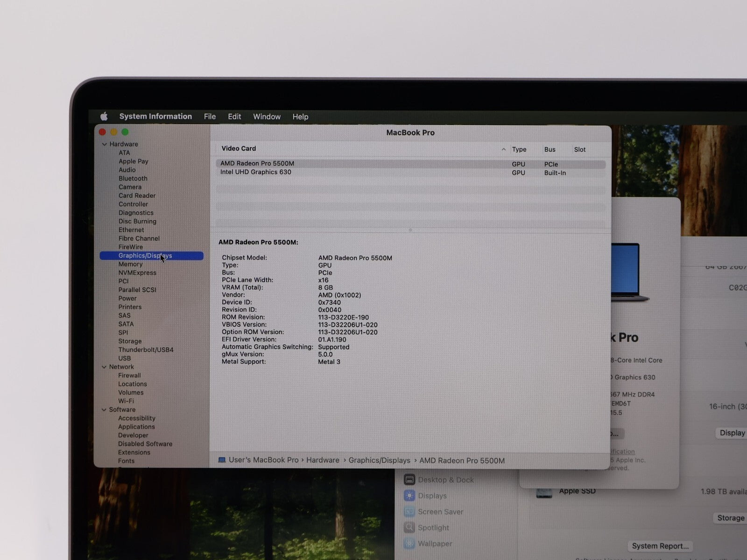Select Disc Burning in the sidebar
747x560 pixels.
click(x=137, y=221)
